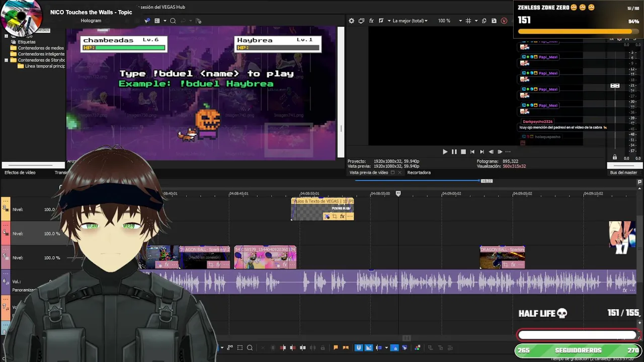Switch to 'Vista previa de vídeo' tab
This screenshot has height=362, width=644.
(x=369, y=172)
